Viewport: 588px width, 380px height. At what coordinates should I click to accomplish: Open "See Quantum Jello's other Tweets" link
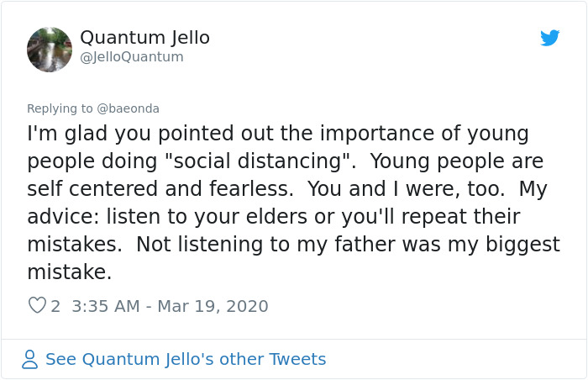click(x=185, y=360)
